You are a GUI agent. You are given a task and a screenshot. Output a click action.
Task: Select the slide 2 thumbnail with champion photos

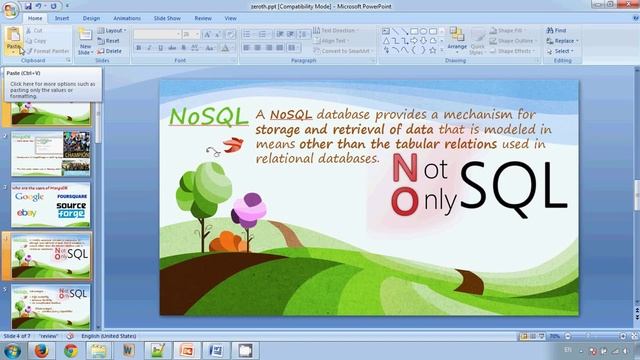[51, 154]
